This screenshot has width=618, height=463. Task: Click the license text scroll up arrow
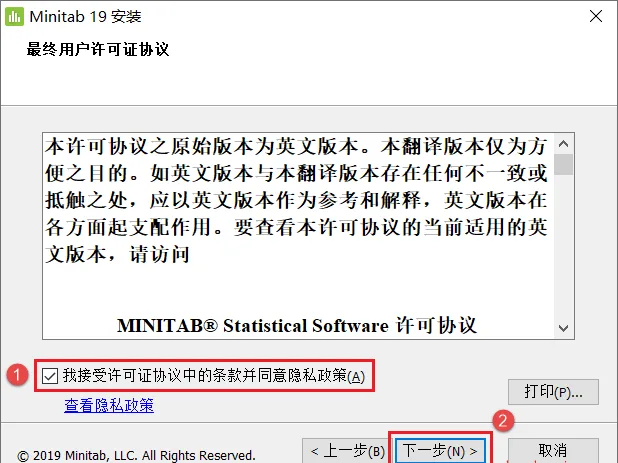(564, 144)
